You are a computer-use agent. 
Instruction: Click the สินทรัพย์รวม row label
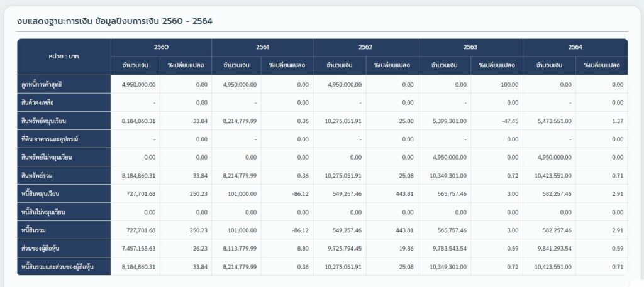[38, 175]
